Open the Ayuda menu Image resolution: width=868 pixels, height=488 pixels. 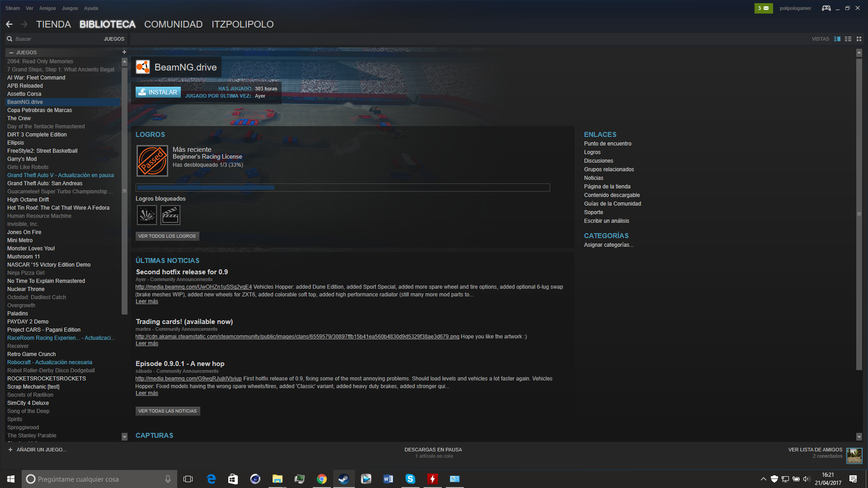[91, 8]
